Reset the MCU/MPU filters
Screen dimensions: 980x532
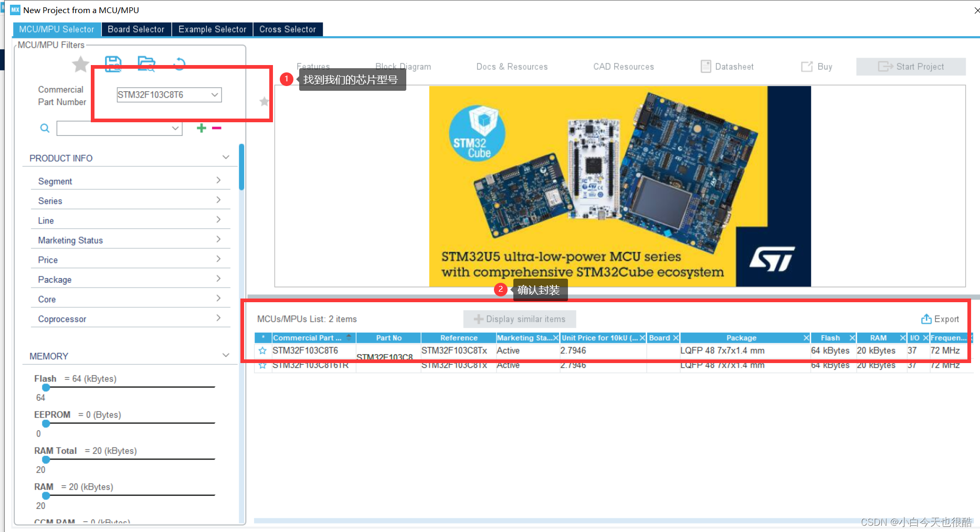tap(179, 63)
